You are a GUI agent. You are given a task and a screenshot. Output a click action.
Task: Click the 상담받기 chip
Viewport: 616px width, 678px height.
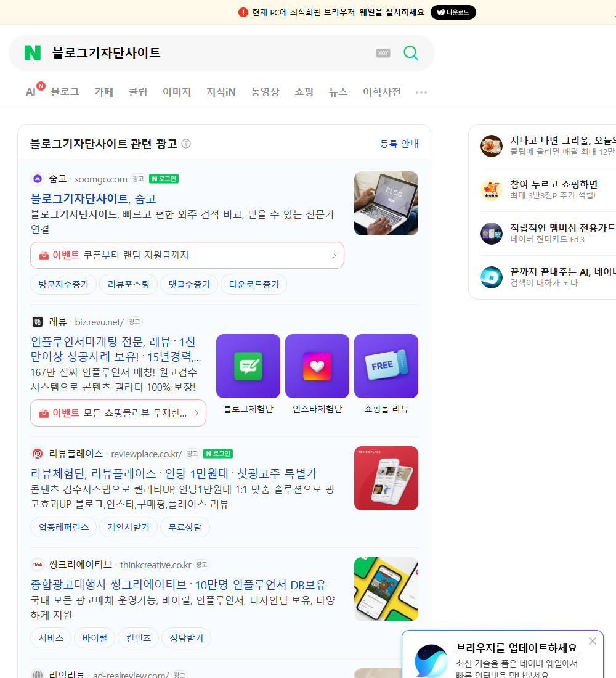(186, 638)
